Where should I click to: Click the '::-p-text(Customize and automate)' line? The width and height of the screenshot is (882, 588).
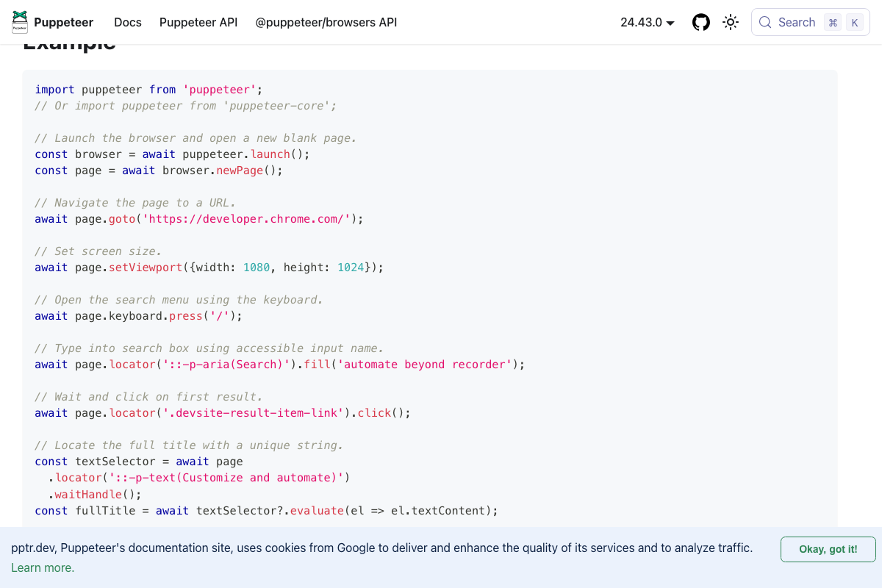tap(198, 478)
